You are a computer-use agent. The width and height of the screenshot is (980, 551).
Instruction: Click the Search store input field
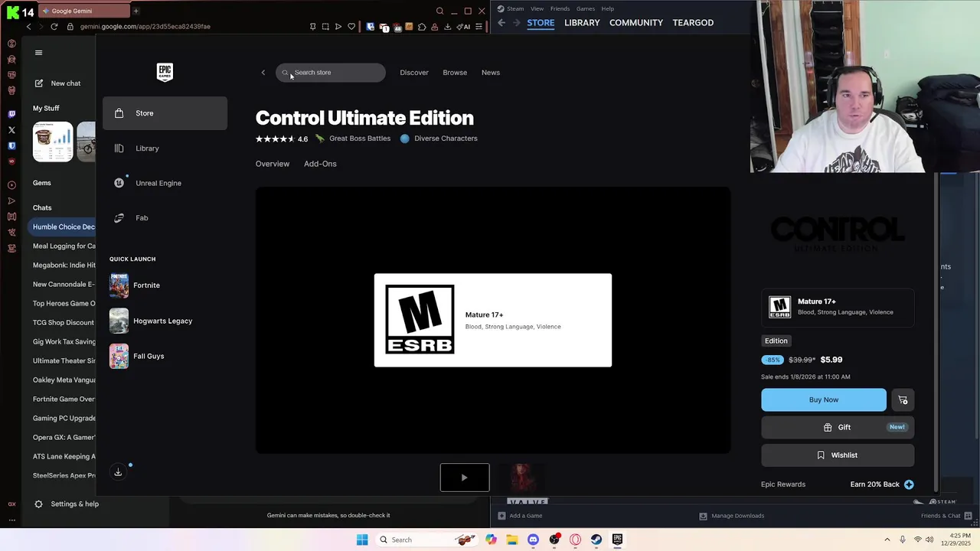[331, 73]
